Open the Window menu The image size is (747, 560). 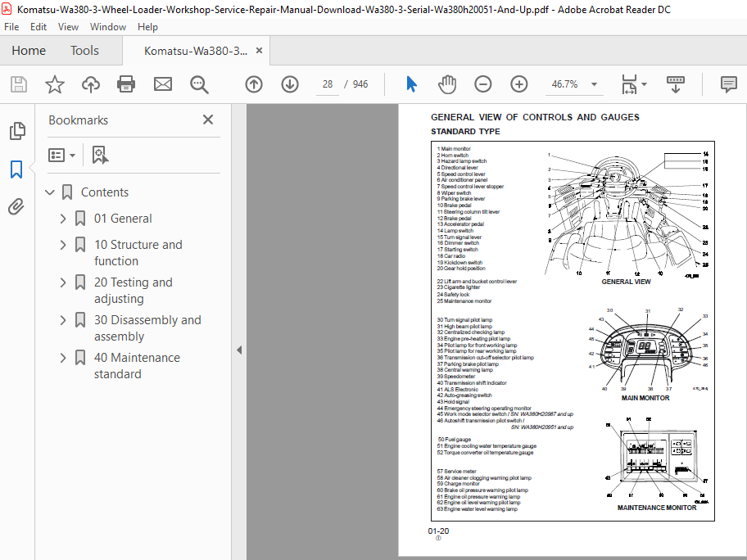pos(108,27)
